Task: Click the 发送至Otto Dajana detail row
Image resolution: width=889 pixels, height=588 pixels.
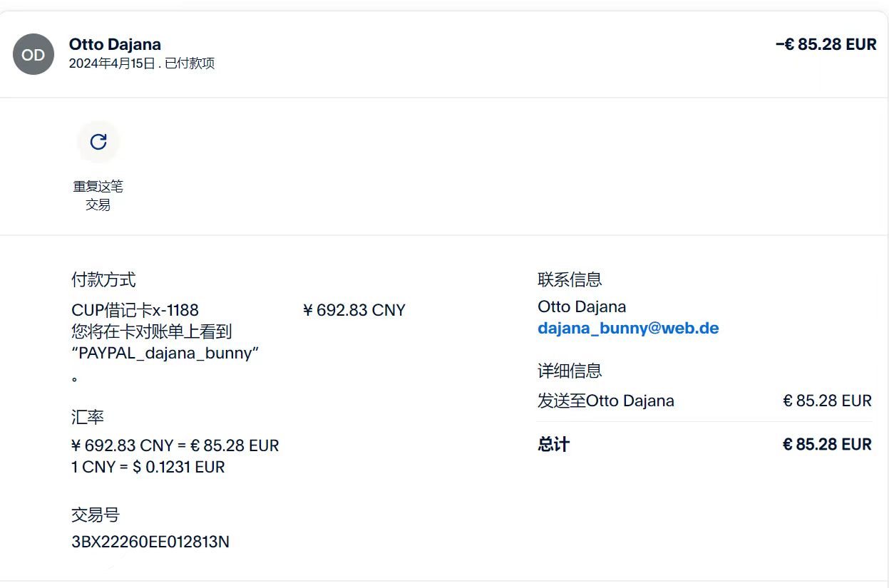Action: (605, 401)
